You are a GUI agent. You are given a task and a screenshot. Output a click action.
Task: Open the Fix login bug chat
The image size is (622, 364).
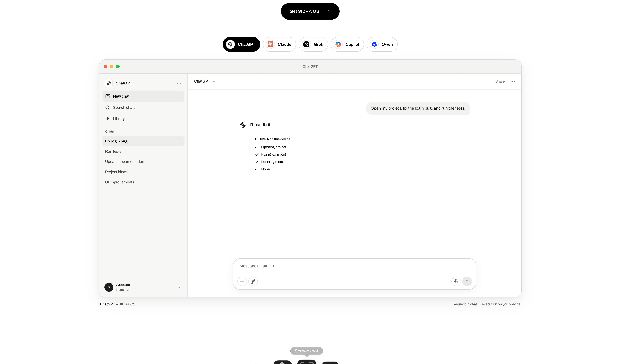click(x=143, y=141)
